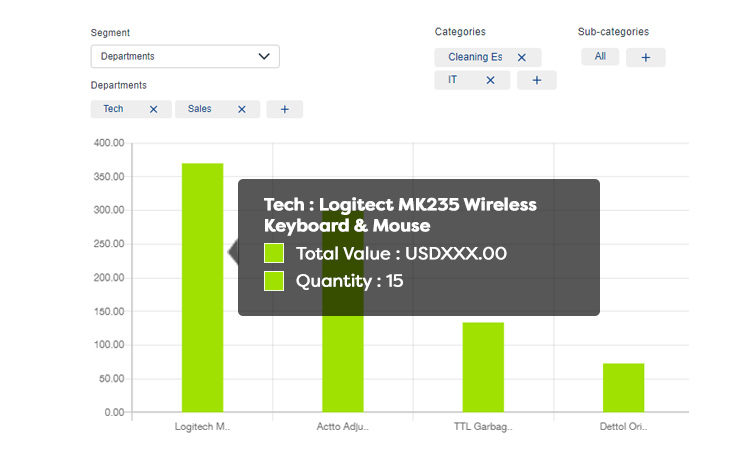Add a new category with plus icon
740x458 pixels.
pyautogui.click(x=537, y=80)
